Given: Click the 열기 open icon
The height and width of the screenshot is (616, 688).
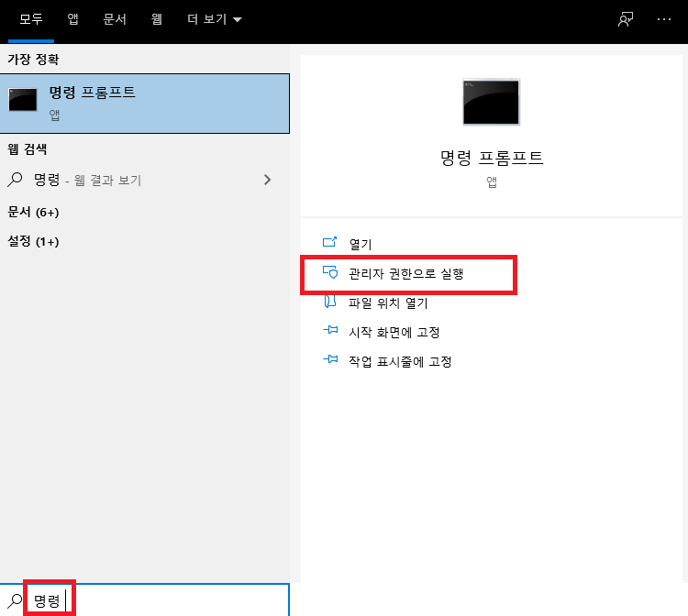Looking at the screenshot, I should click(x=330, y=242).
